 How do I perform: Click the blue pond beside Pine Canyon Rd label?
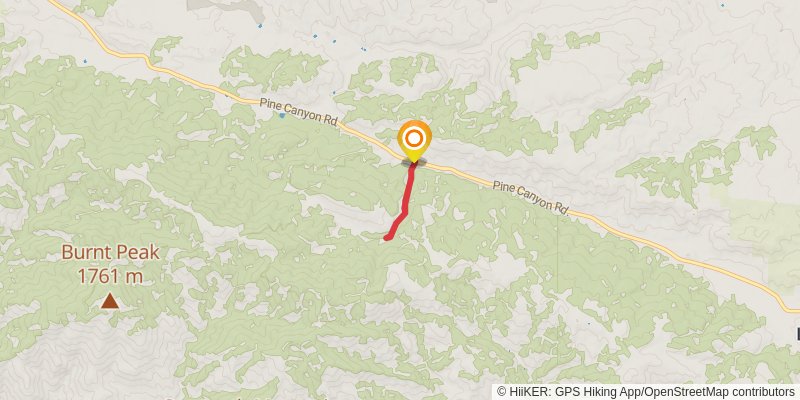(282, 116)
